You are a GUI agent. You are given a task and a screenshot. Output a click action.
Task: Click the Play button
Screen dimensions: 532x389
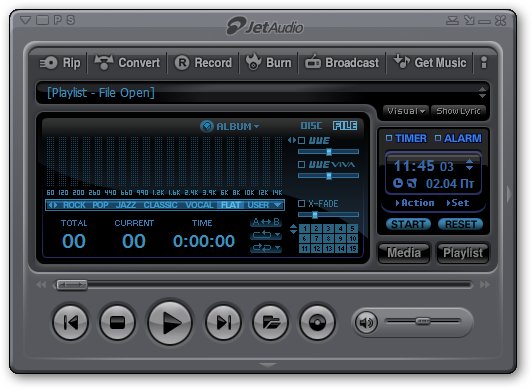(x=170, y=323)
